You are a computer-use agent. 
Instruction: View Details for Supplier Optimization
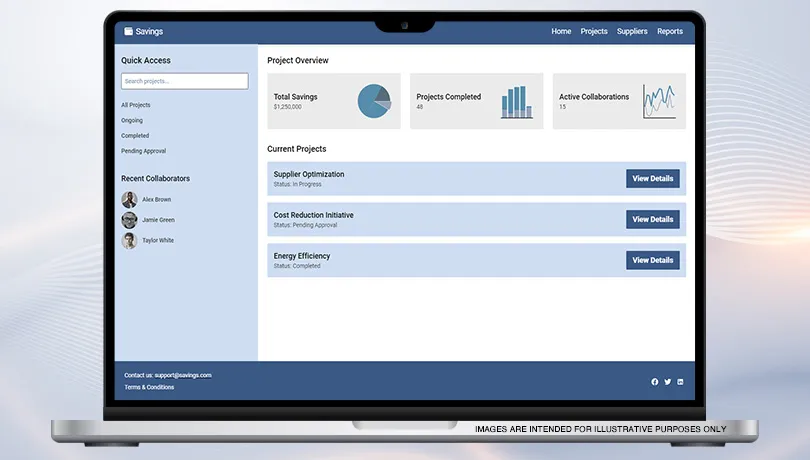click(653, 179)
